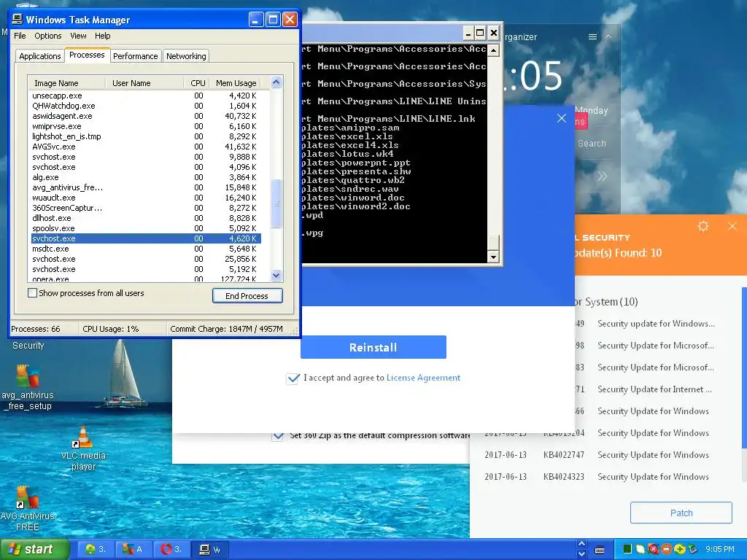Click the Windows Task Manager title bar icon
The image size is (747, 560).
point(18,19)
